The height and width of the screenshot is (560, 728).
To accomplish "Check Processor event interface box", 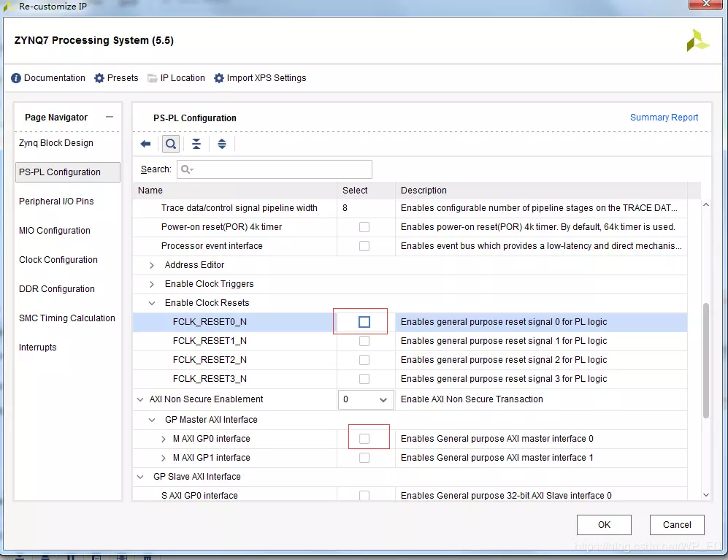I will coord(364,246).
